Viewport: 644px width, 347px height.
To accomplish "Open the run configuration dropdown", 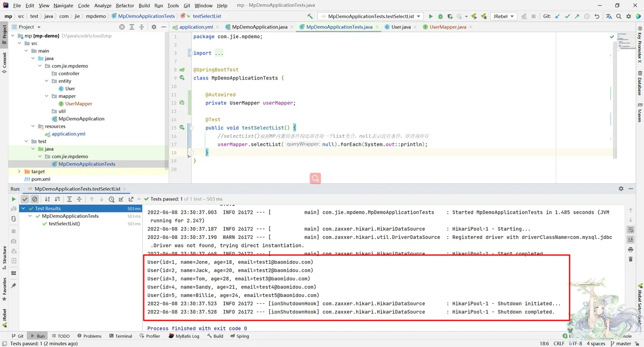I will click(370, 16).
